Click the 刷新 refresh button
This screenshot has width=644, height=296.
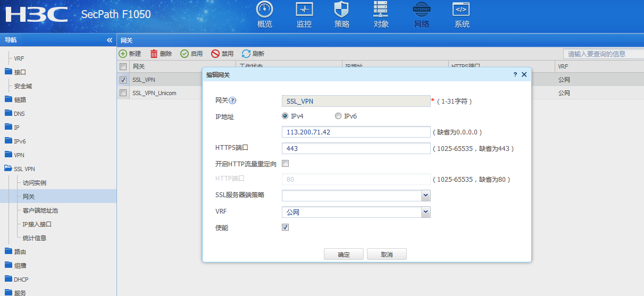pyautogui.click(x=253, y=54)
